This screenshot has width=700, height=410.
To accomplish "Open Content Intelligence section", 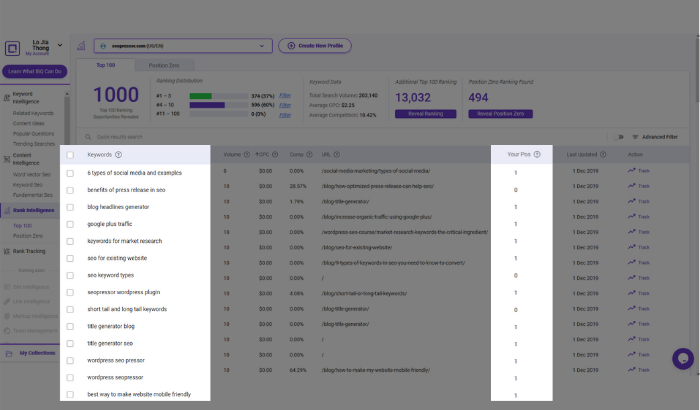I will coord(26,159).
